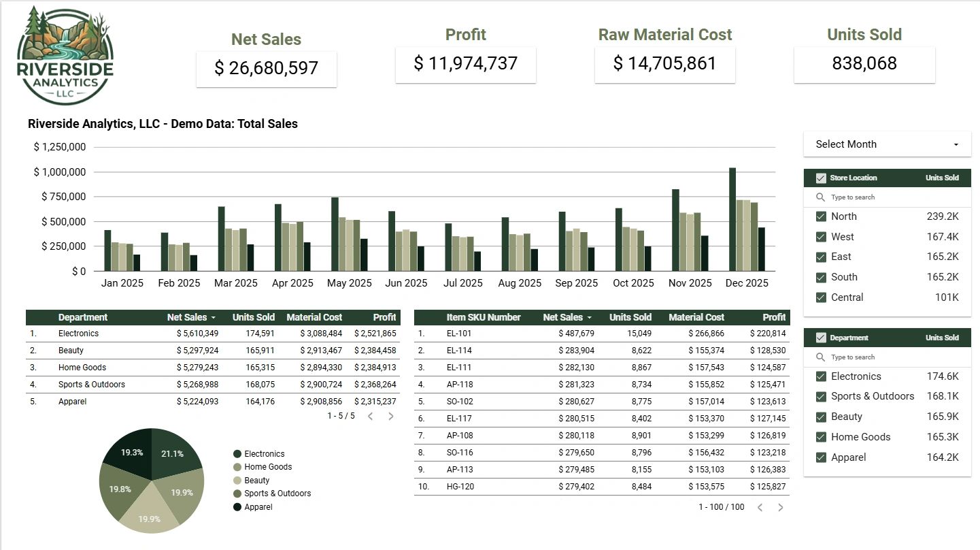Click search icon in Department filter
Image resolution: width=980 pixels, height=550 pixels.
coord(820,357)
